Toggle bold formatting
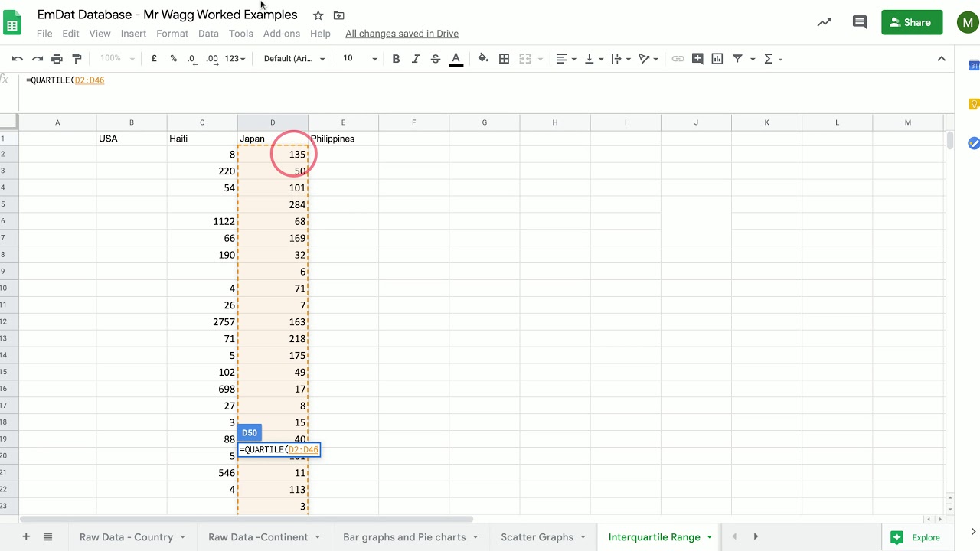This screenshot has width=980, height=551. click(396, 59)
